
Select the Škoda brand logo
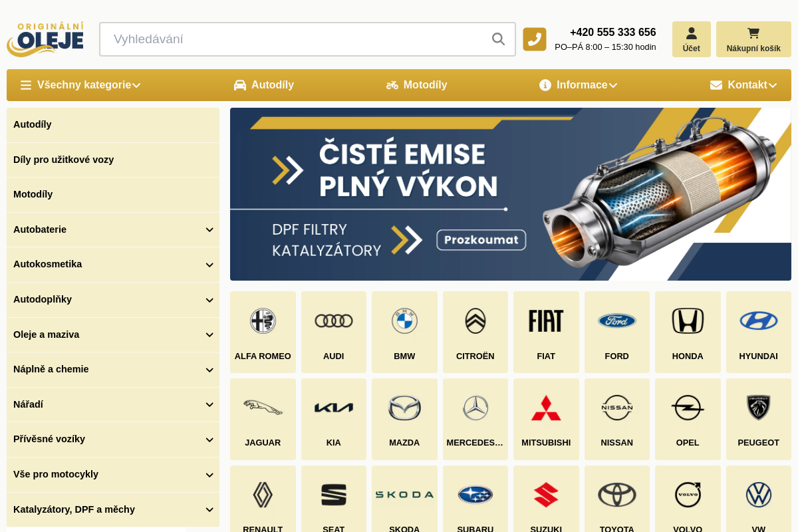[x=404, y=495]
